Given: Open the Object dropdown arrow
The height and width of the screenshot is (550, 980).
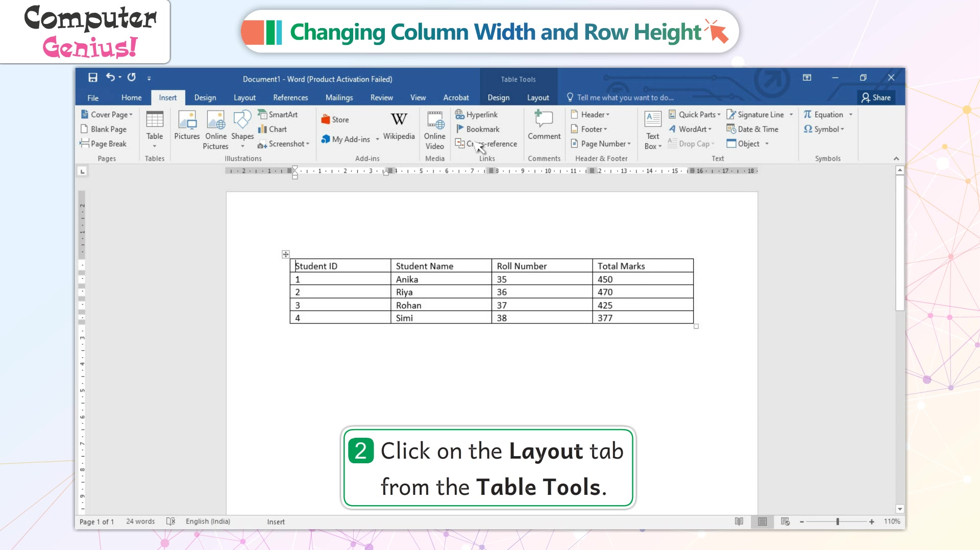Looking at the screenshot, I should coord(767,144).
